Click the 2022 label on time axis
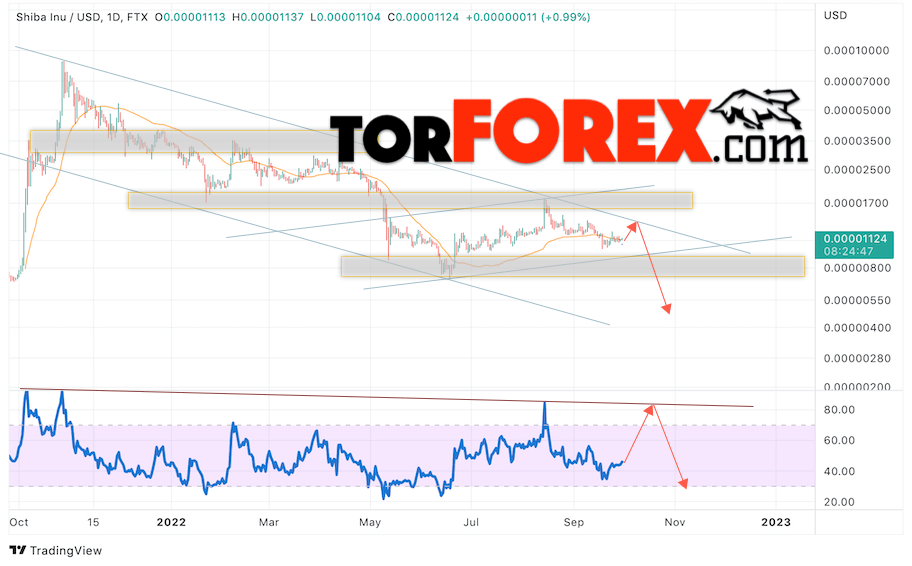This screenshot has width=912, height=566. (x=171, y=522)
